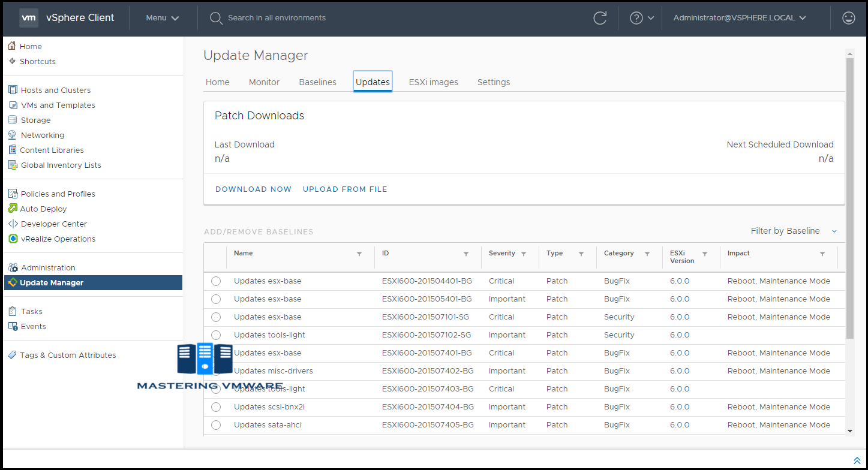This screenshot has width=868, height=470.
Task: Select the Updates tab
Action: pyautogui.click(x=373, y=82)
